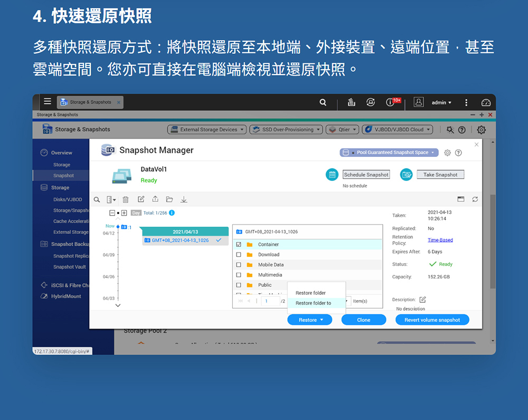Screen dimensions: 528x420
Task: Check the Multimedia folder checkbox
Action: click(x=239, y=275)
